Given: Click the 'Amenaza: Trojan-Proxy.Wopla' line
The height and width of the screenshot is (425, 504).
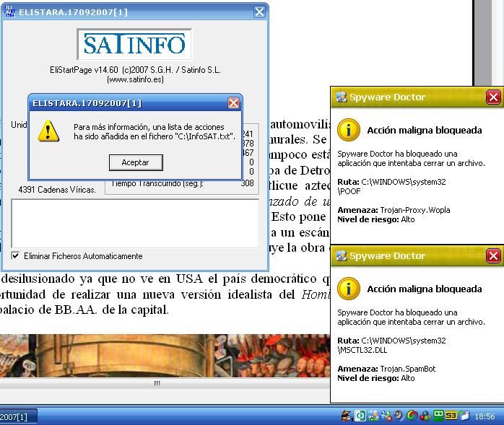Looking at the screenshot, I should click(x=394, y=210).
